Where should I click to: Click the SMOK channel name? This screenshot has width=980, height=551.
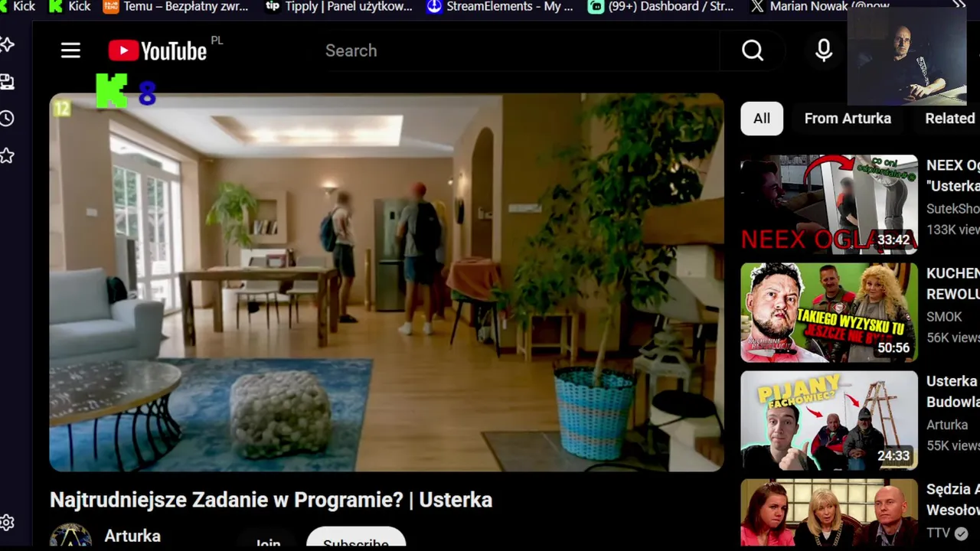coord(944,317)
